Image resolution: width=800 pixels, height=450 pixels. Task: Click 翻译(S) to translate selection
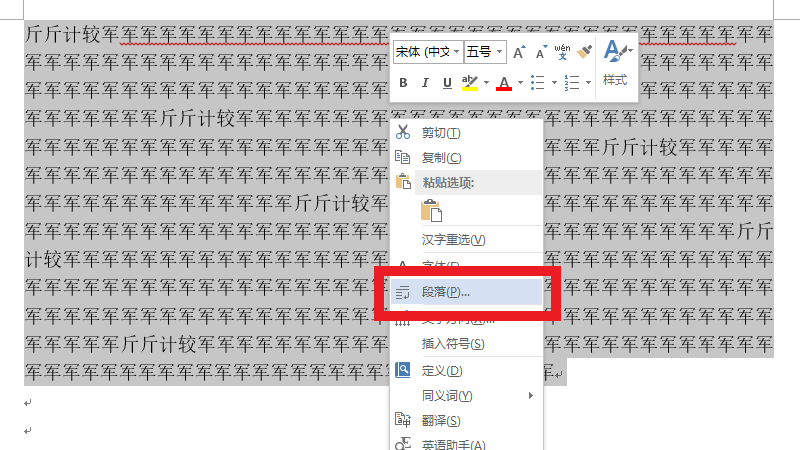(x=441, y=420)
